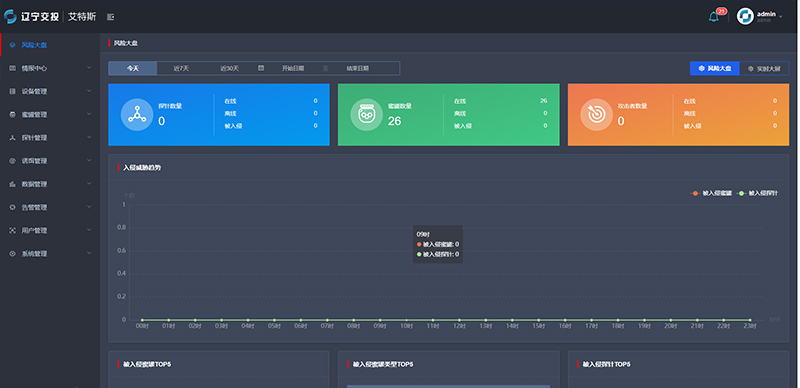Click the 蜜罐数量 honey jar icon

tap(366, 114)
